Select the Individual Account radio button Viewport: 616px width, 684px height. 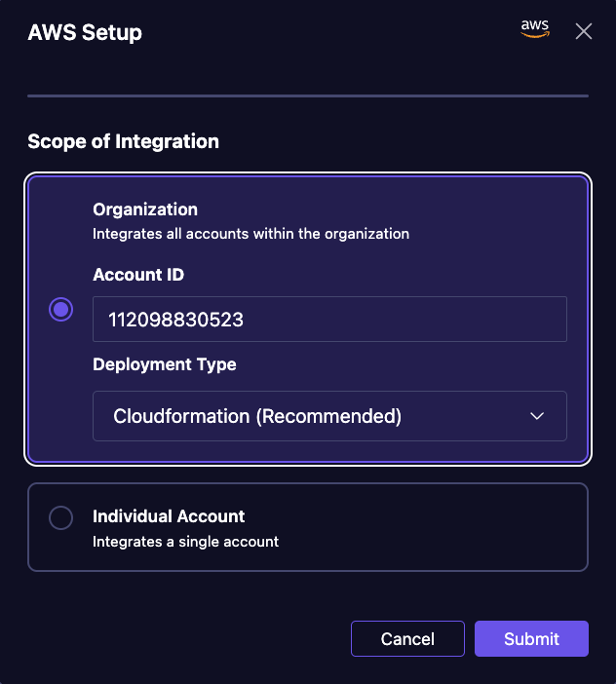61,517
